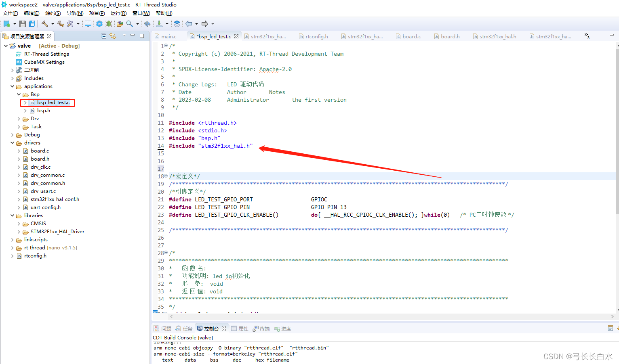Show hidden editor tabs list
The image size is (619, 364).
point(587,36)
